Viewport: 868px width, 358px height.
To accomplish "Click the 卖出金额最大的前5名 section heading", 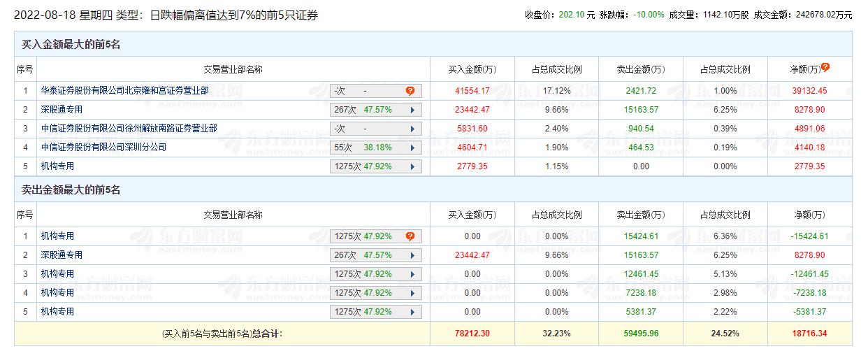I will (x=72, y=190).
